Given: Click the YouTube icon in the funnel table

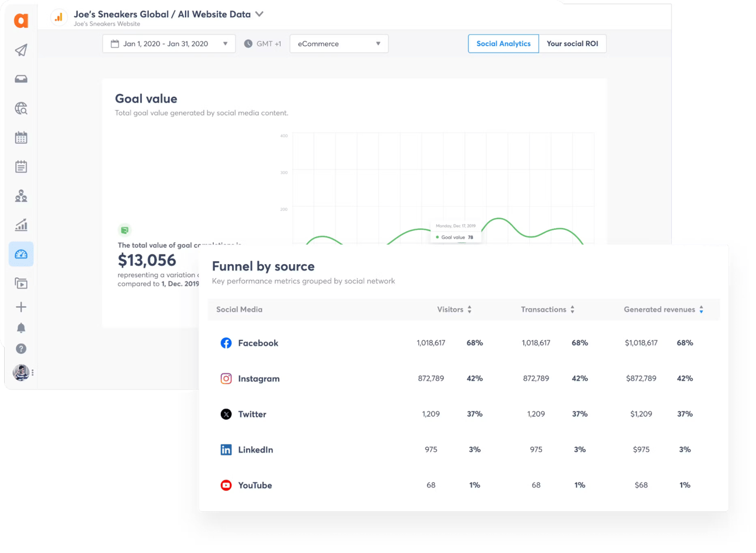Looking at the screenshot, I should 226,485.
